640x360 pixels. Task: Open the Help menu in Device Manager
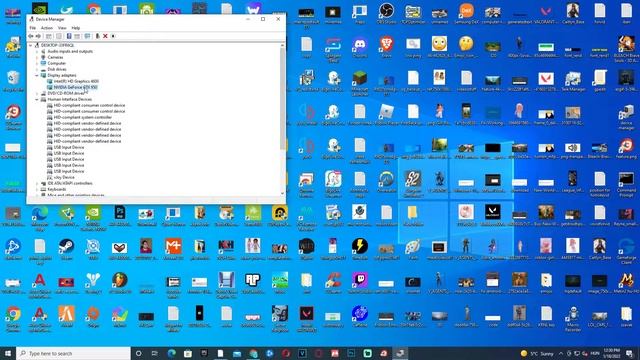click(x=76, y=28)
